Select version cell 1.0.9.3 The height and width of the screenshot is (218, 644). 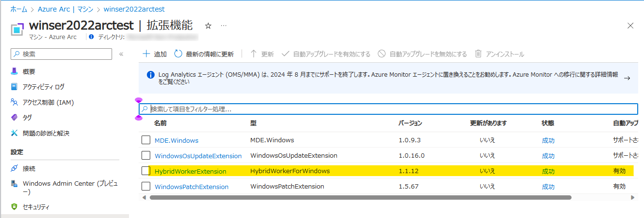pos(410,140)
